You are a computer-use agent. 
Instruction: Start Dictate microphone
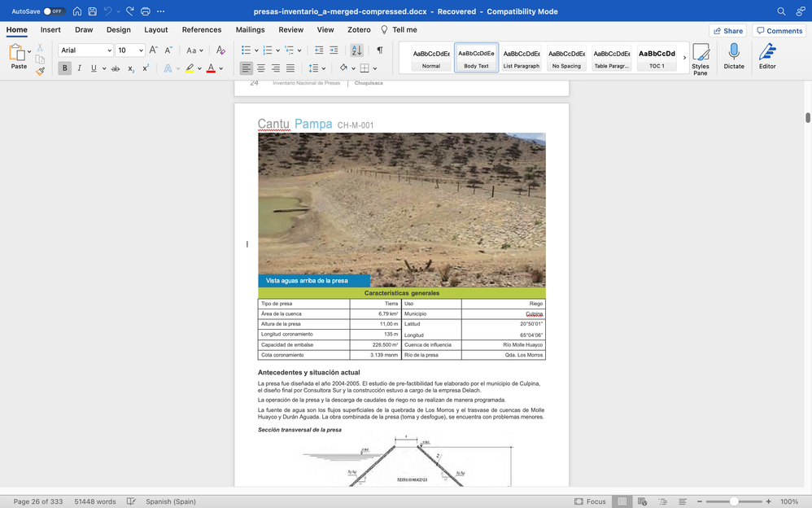pyautogui.click(x=734, y=56)
